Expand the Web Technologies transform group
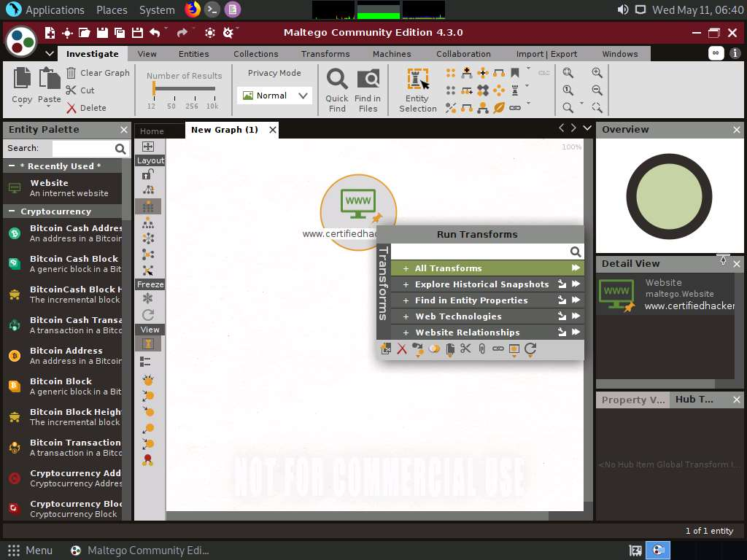Image resolution: width=747 pixels, height=560 pixels. [406, 316]
